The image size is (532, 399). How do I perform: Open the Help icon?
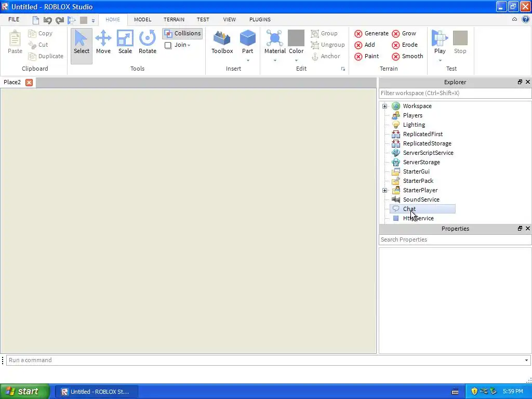[x=526, y=19]
